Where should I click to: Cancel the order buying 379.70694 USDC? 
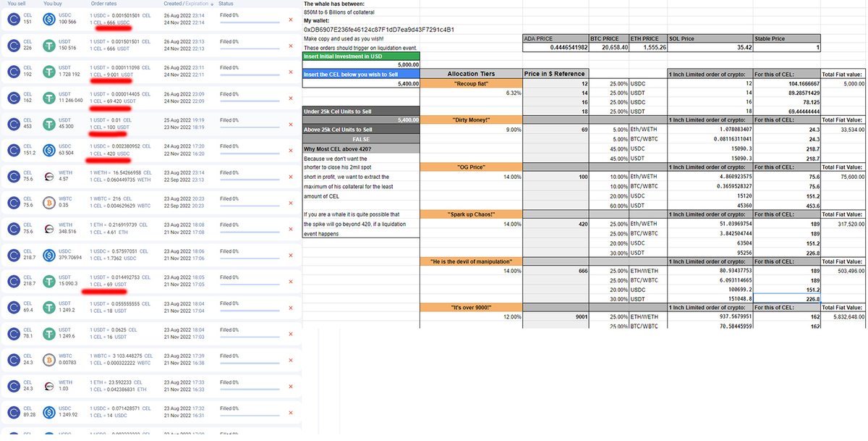click(x=290, y=255)
